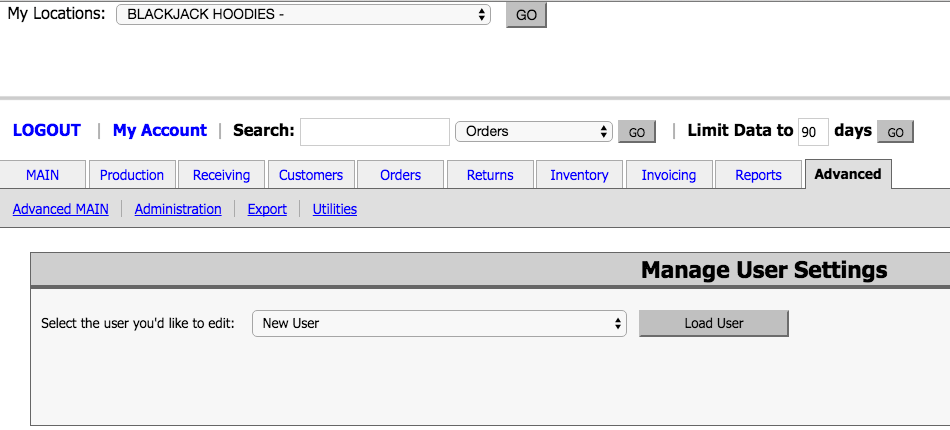Image resolution: width=950 pixels, height=430 pixels.
Task: View the Reports tab
Action: 759,175
